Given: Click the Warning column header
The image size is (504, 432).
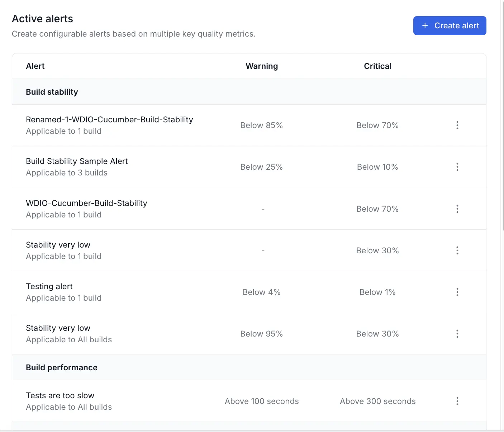Looking at the screenshot, I should (x=262, y=66).
